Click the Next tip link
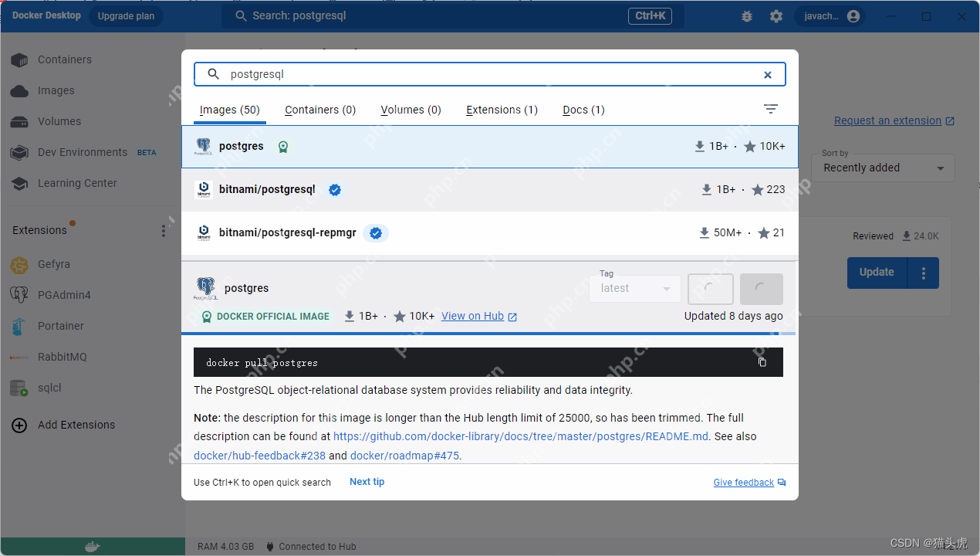 (x=367, y=482)
